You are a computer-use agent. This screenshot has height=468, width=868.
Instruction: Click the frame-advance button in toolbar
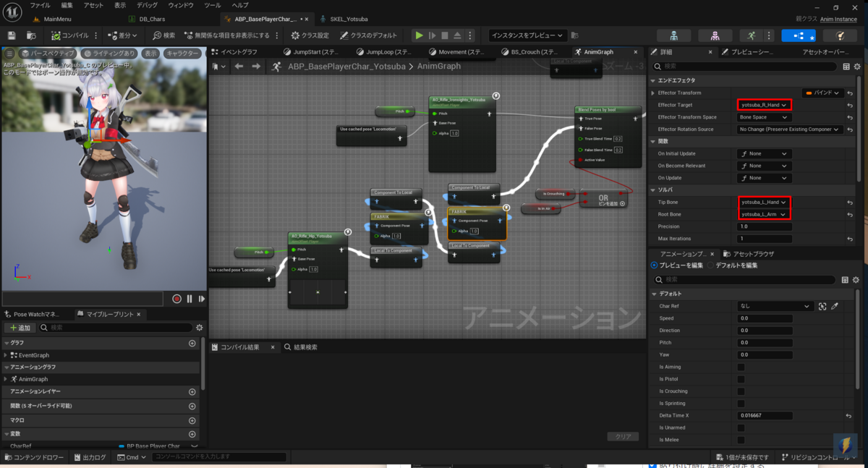[x=432, y=35]
